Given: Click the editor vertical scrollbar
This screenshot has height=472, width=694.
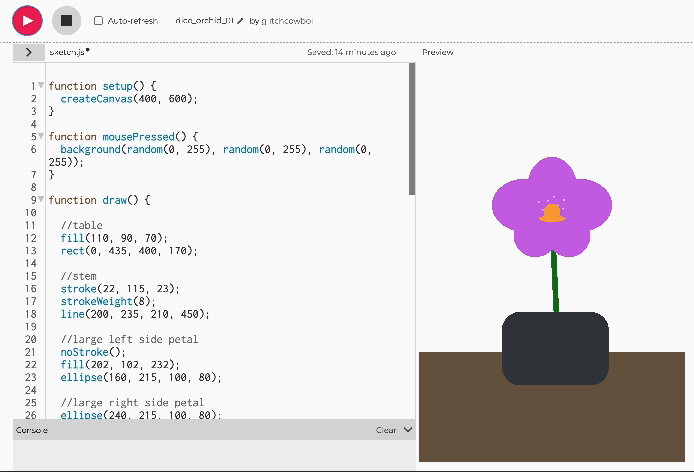Looking at the screenshot, I should click(x=411, y=130).
